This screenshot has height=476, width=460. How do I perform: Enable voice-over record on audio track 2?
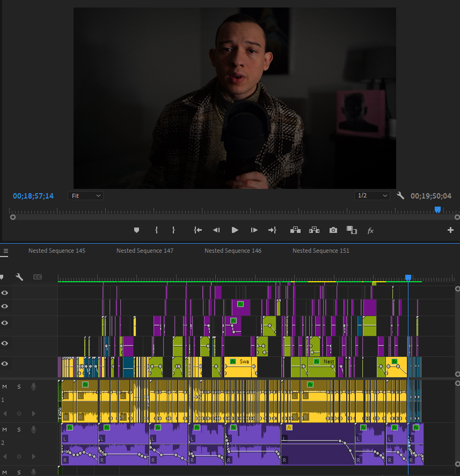34,429
